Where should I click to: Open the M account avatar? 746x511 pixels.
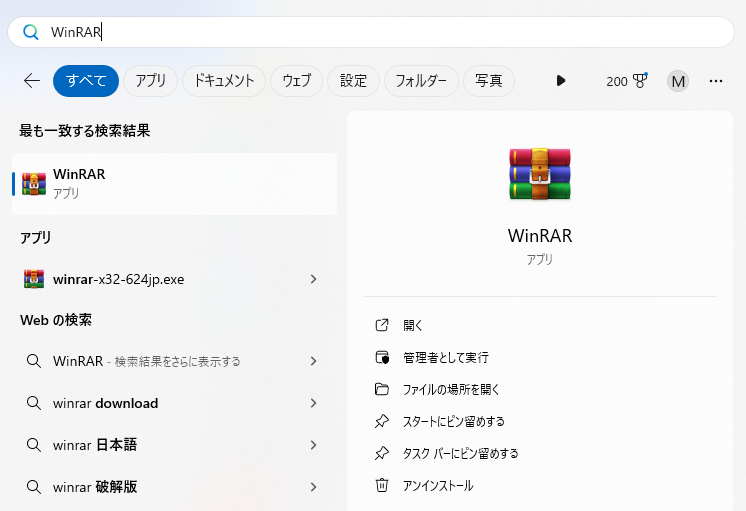(678, 81)
